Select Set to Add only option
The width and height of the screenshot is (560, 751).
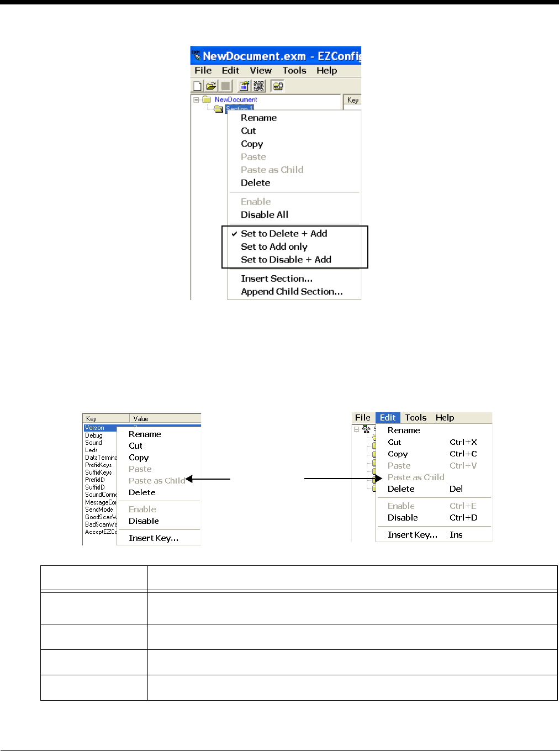pyautogui.click(x=294, y=247)
